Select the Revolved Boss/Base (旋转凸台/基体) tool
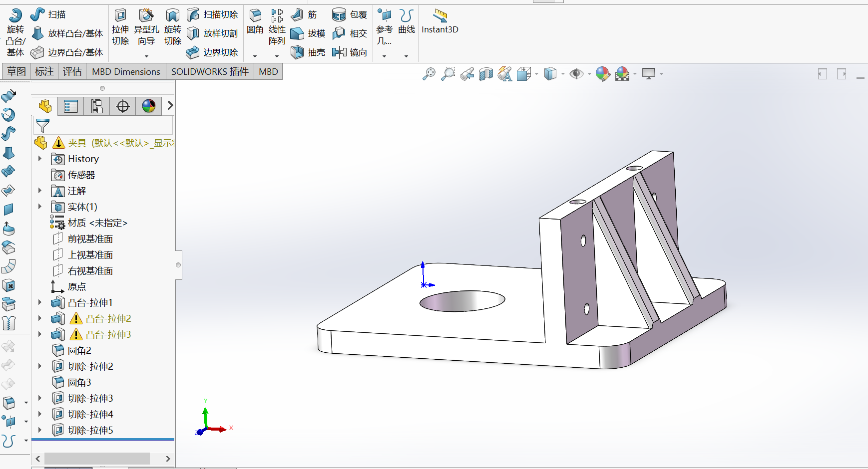The width and height of the screenshot is (868, 469). 15,32
